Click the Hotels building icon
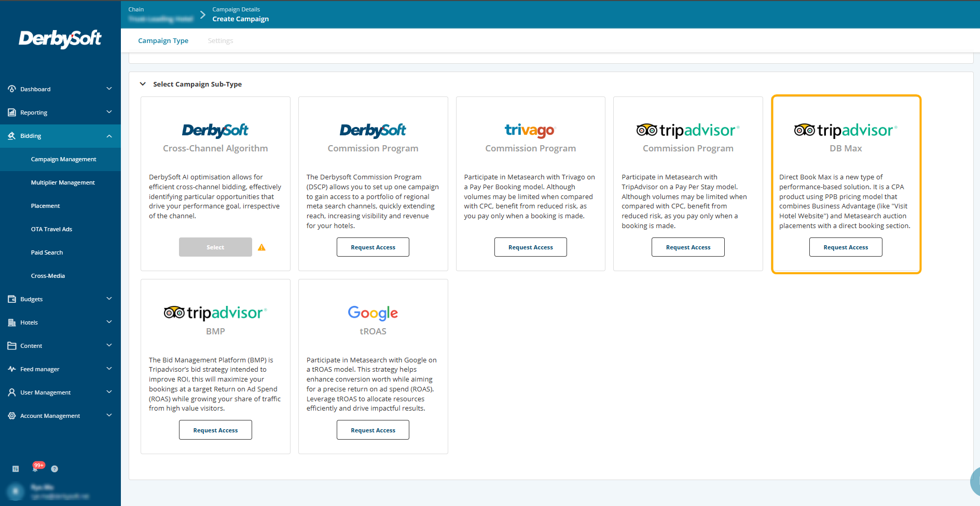 point(11,322)
